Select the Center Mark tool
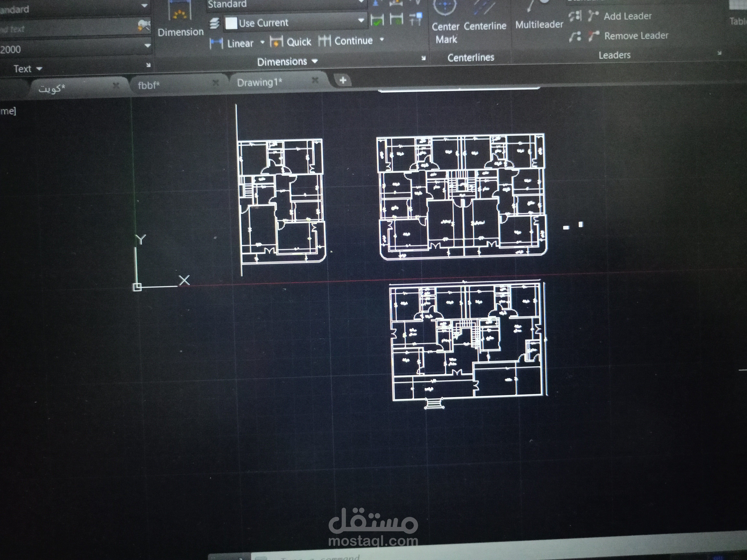This screenshot has height=560, width=747. coord(445,22)
